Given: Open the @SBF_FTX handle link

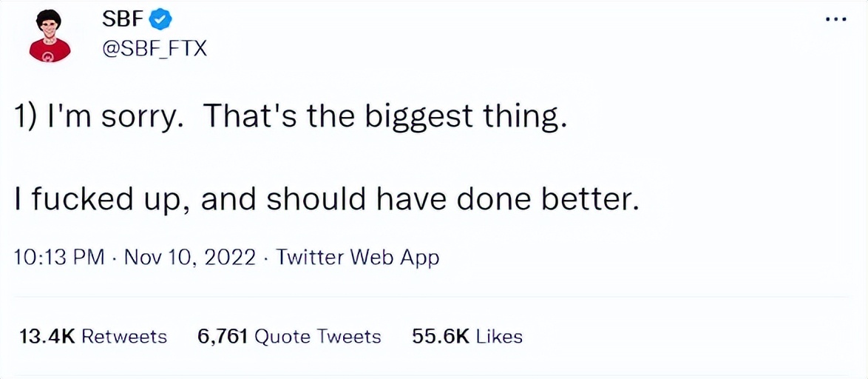Looking at the screenshot, I should pyautogui.click(x=153, y=49).
